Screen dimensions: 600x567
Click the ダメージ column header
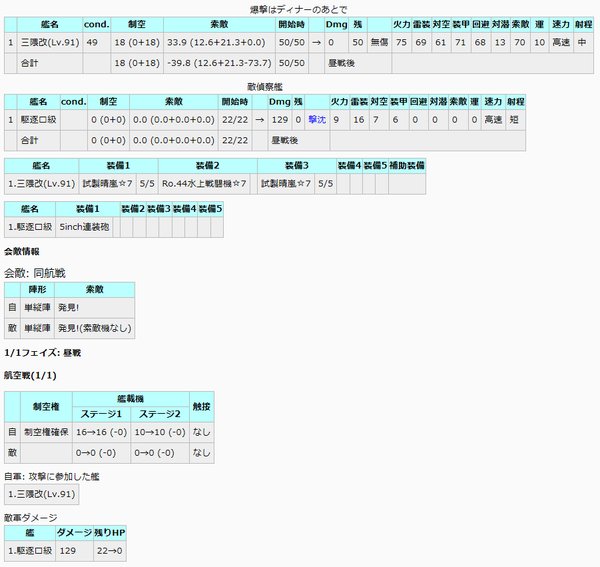[75, 533]
